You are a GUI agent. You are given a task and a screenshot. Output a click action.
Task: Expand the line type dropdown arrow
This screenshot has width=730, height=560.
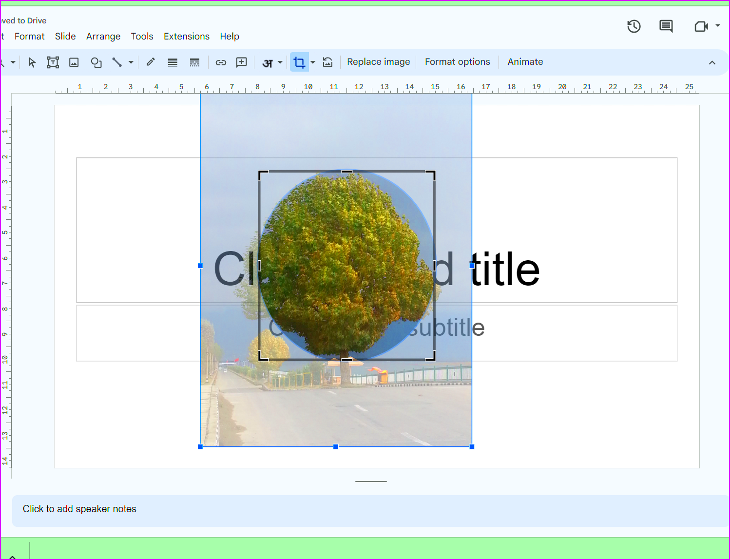[x=131, y=62]
